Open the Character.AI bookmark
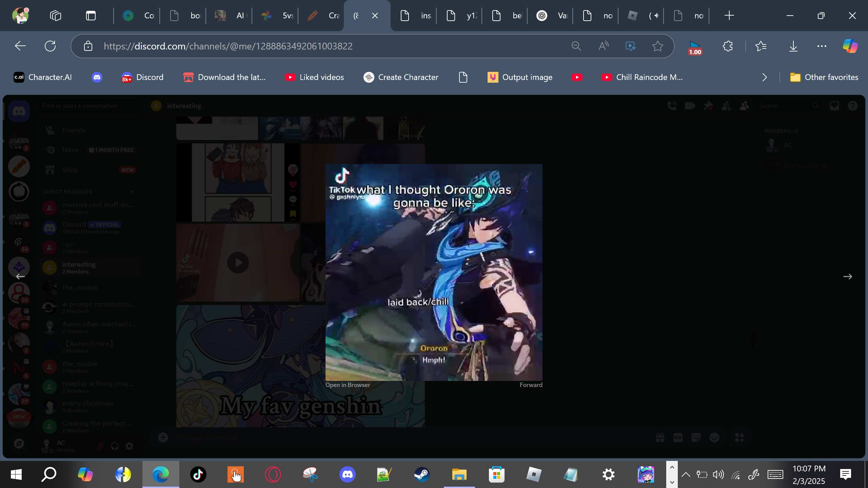Viewport: 868px width, 488px height. click(x=43, y=77)
